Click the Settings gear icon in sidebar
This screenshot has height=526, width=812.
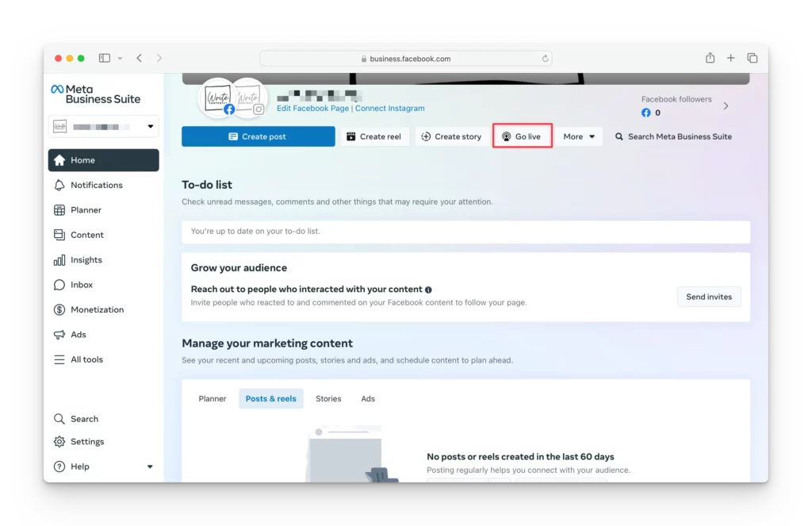coord(59,442)
